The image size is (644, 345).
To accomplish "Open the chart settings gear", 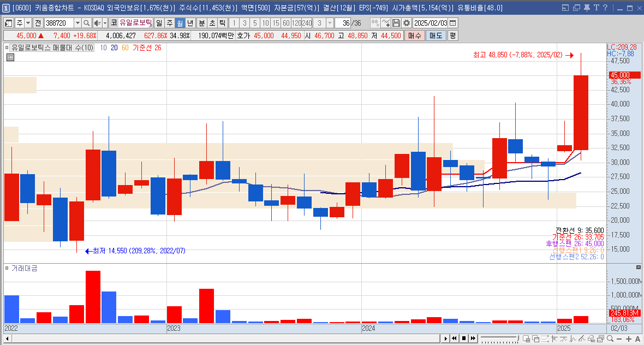I will [407, 23].
